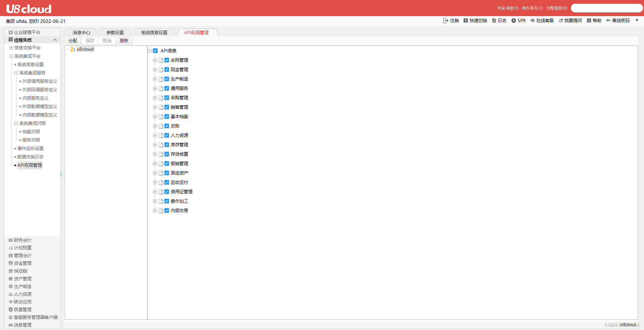
Task: Click the 离线密码 key icon
Action: point(609,20)
